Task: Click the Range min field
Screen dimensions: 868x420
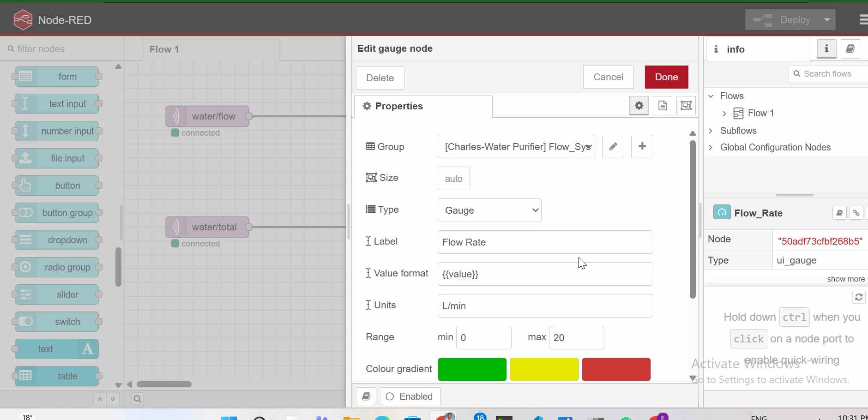Action: pyautogui.click(x=484, y=338)
